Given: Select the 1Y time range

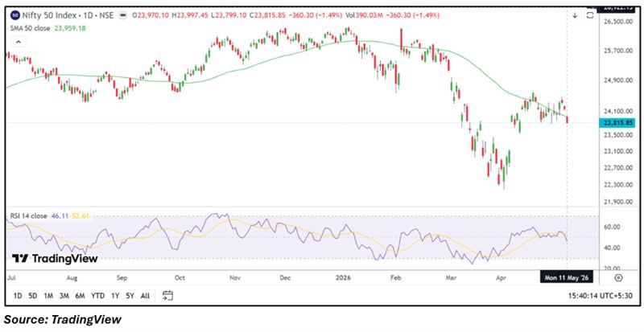Looking at the screenshot, I should pos(115,296).
